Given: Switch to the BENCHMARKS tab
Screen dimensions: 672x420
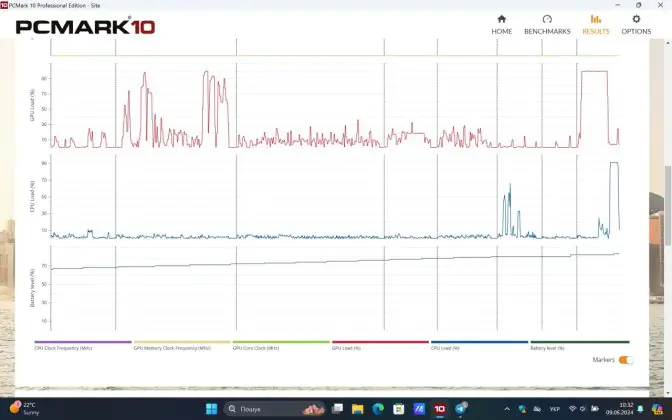Looking at the screenshot, I should click(547, 25).
